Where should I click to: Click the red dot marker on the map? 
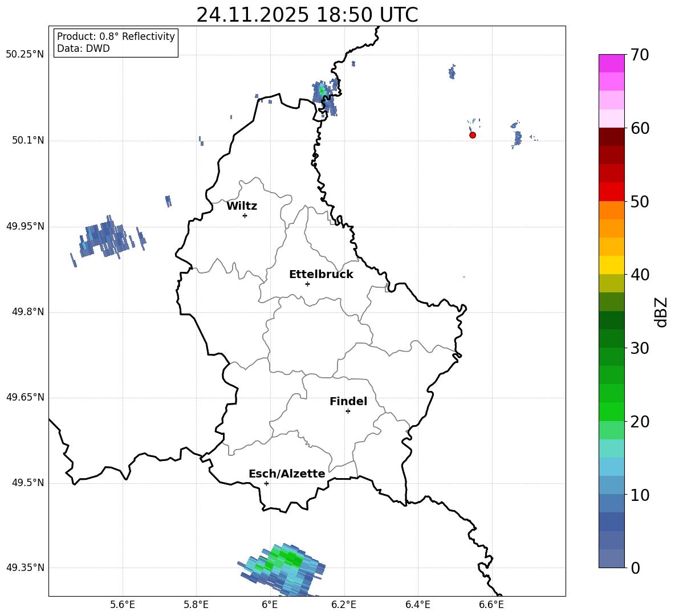click(x=473, y=135)
